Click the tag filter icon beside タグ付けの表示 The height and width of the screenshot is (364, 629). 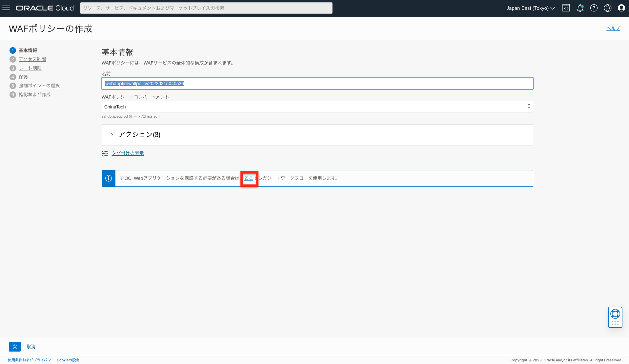(x=104, y=153)
